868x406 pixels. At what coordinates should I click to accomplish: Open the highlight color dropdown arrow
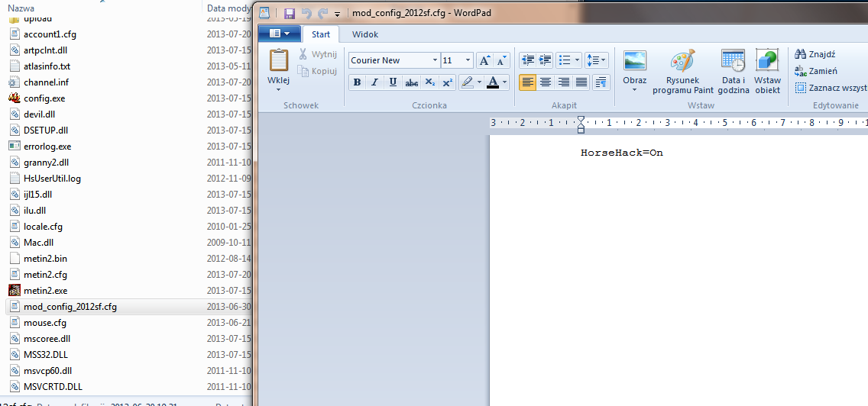pos(479,82)
